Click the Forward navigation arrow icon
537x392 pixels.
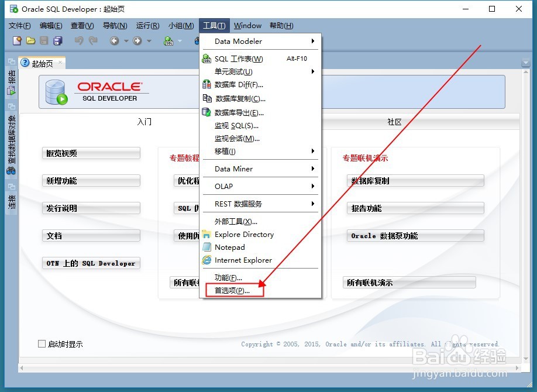137,41
